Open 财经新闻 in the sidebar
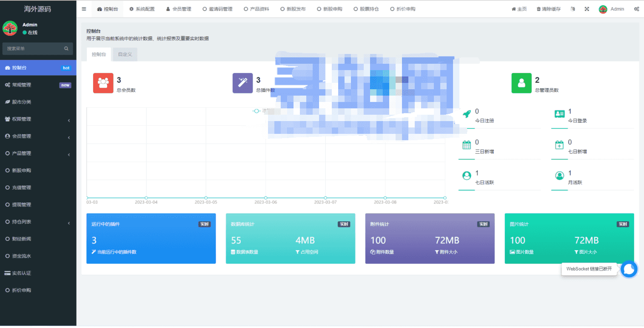The image size is (644, 328). (38, 239)
